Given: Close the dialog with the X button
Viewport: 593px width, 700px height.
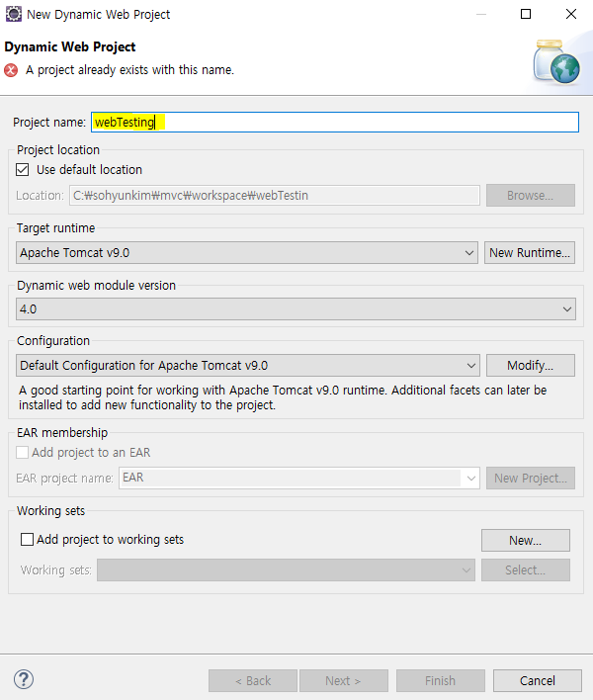Looking at the screenshot, I should point(571,14).
